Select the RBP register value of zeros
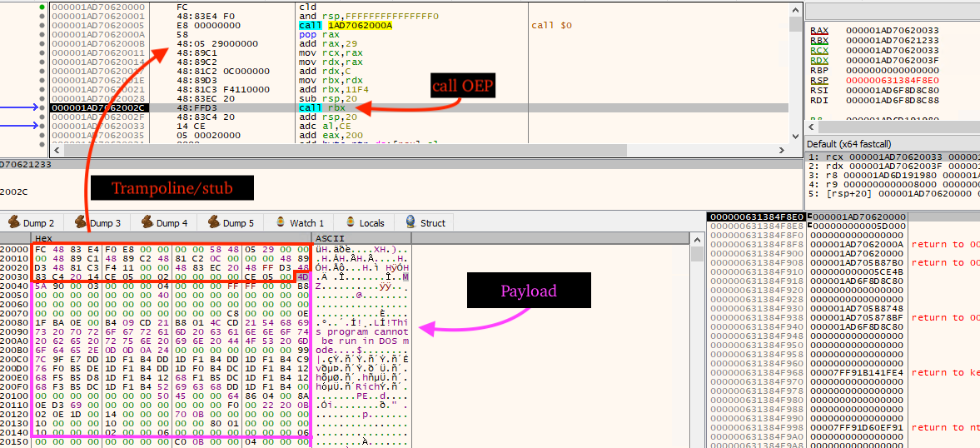980x448 pixels. pos(892,71)
